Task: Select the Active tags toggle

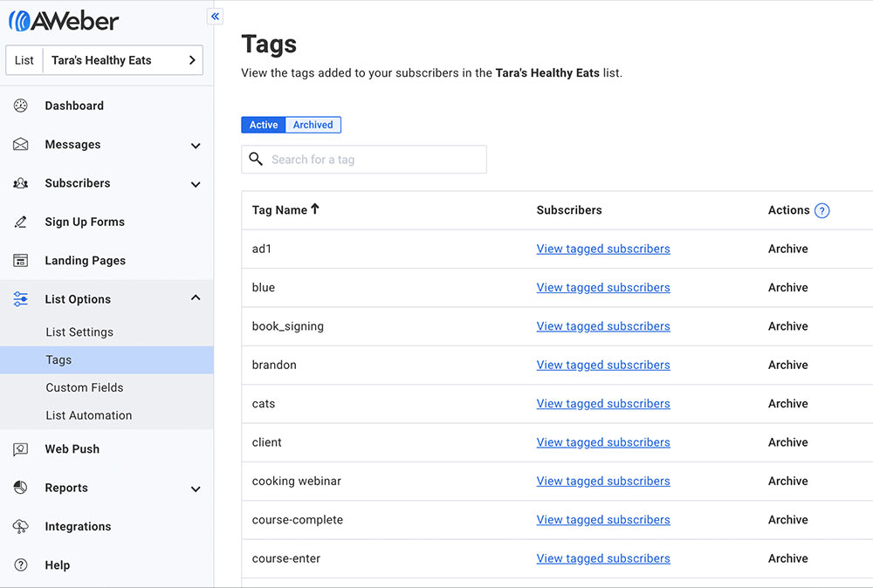Action: [x=263, y=125]
